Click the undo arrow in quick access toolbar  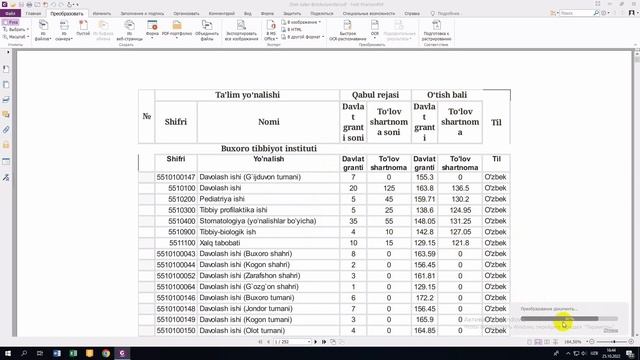(x=53, y=4)
